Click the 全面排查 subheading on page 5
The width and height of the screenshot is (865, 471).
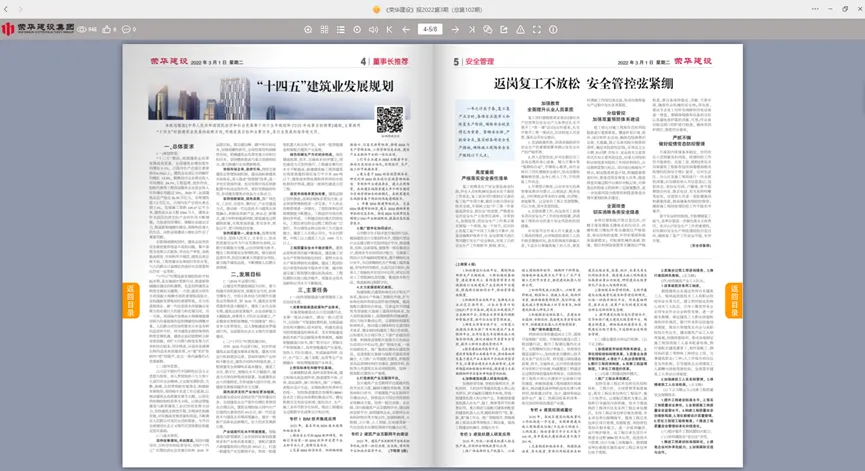(616, 206)
